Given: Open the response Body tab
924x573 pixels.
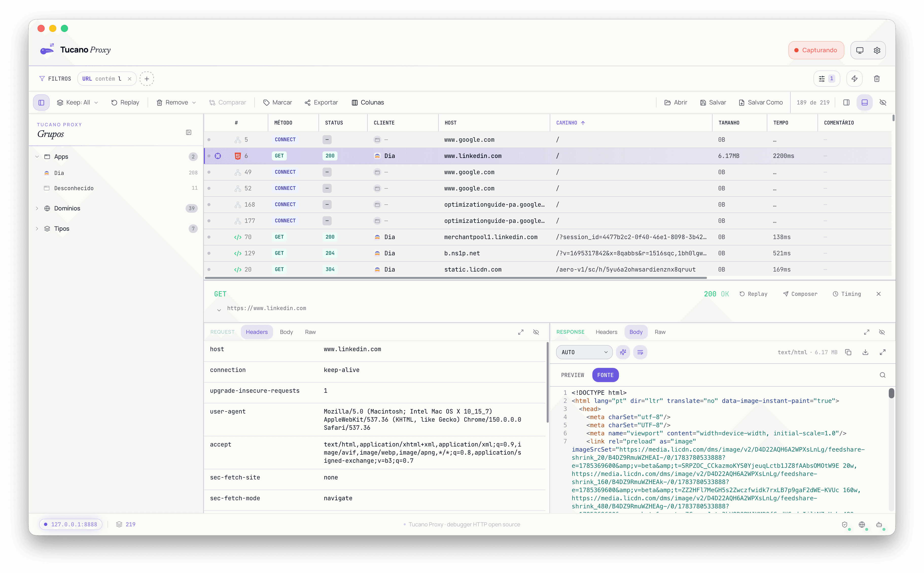Looking at the screenshot, I should click(636, 332).
